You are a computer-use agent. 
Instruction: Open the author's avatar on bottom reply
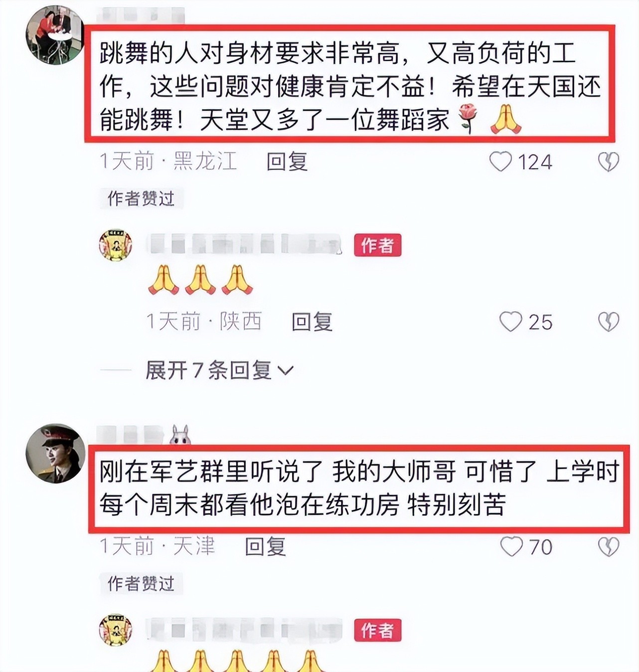click(116, 630)
